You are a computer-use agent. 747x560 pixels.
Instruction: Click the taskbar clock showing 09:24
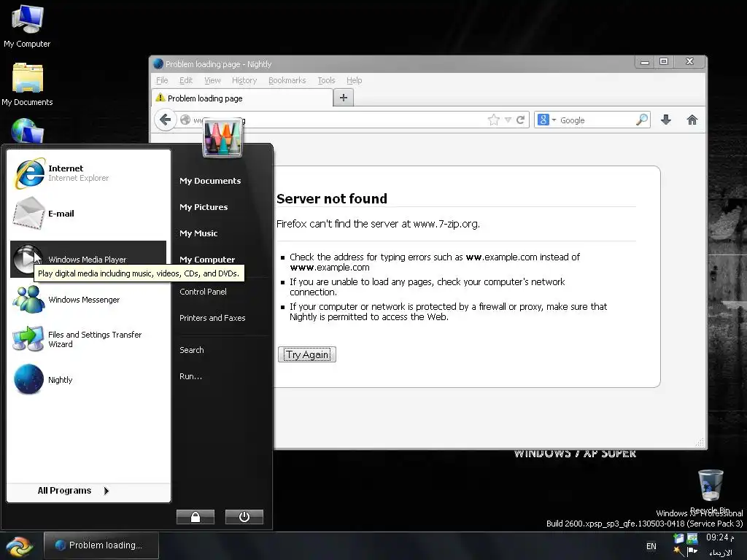pos(720,537)
